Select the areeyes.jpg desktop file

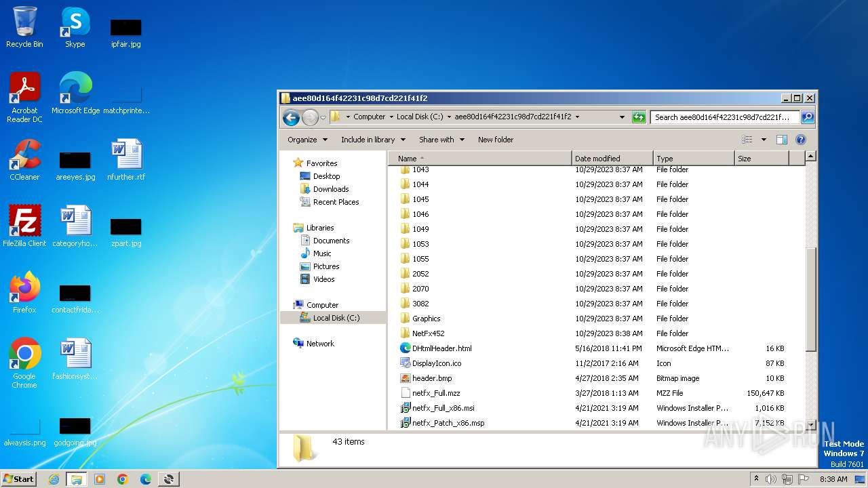(x=75, y=165)
